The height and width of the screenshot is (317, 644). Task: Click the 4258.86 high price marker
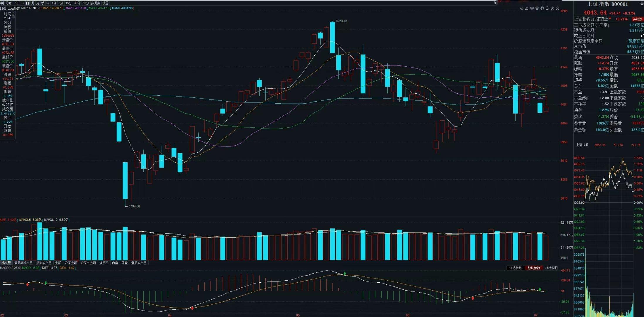341,21
